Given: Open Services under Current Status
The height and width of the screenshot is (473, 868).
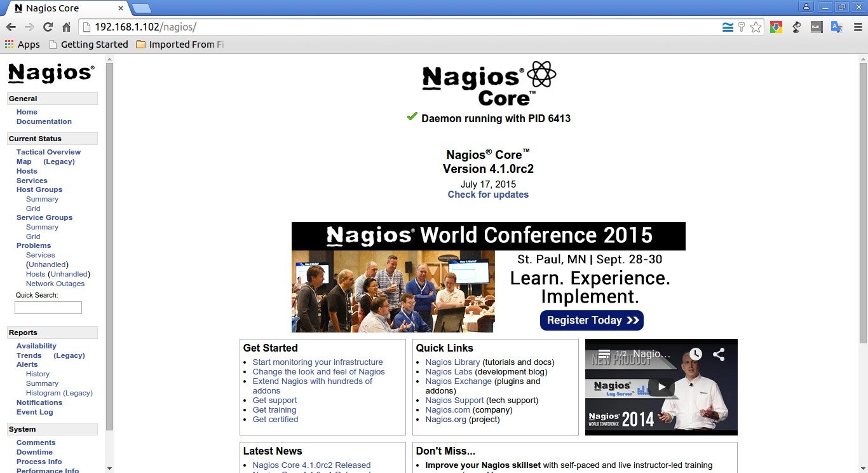Looking at the screenshot, I should pos(32,181).
